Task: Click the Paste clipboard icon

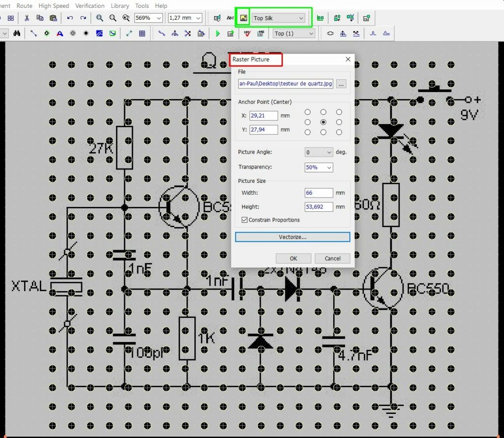Action: pos(53,18)
